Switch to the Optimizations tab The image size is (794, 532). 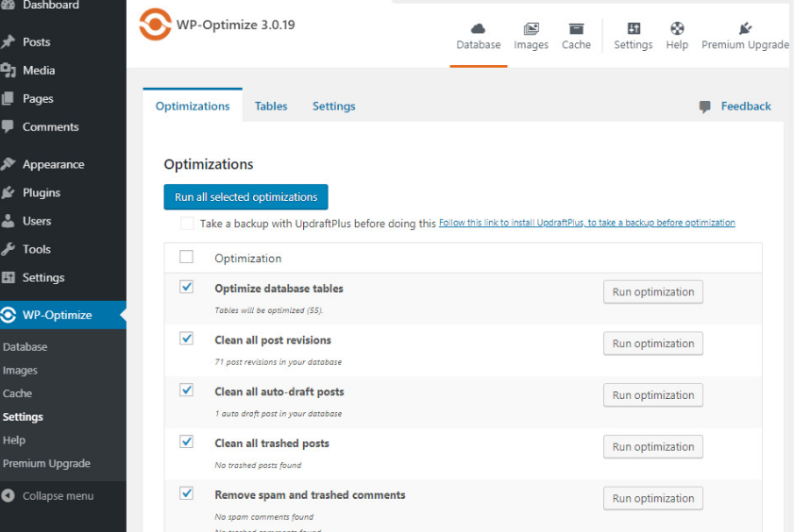(193, 106)
